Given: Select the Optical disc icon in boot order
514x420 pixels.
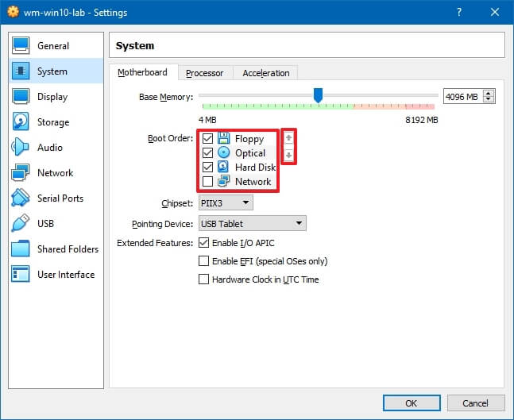Looking at the screenshot, I should click(223, 152).
